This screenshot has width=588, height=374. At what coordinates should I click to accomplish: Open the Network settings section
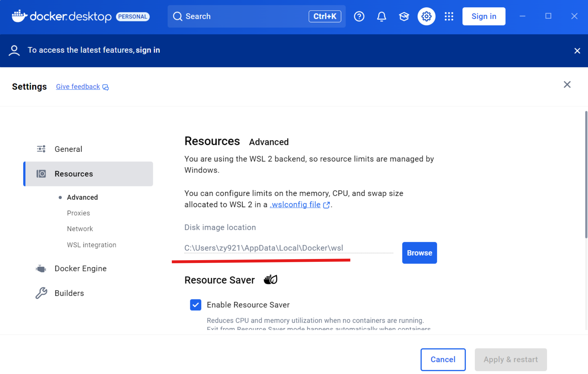coord(80,229)
